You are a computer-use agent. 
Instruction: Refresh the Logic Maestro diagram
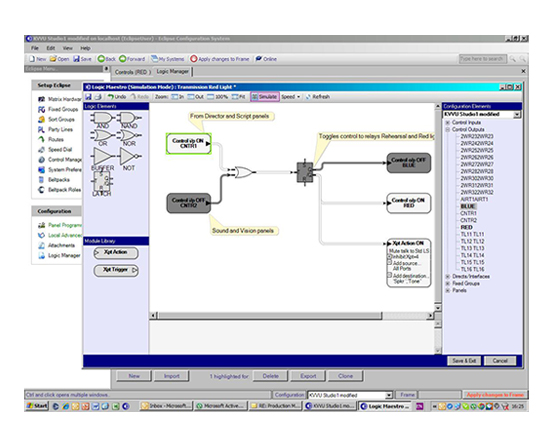coord(317,97)
